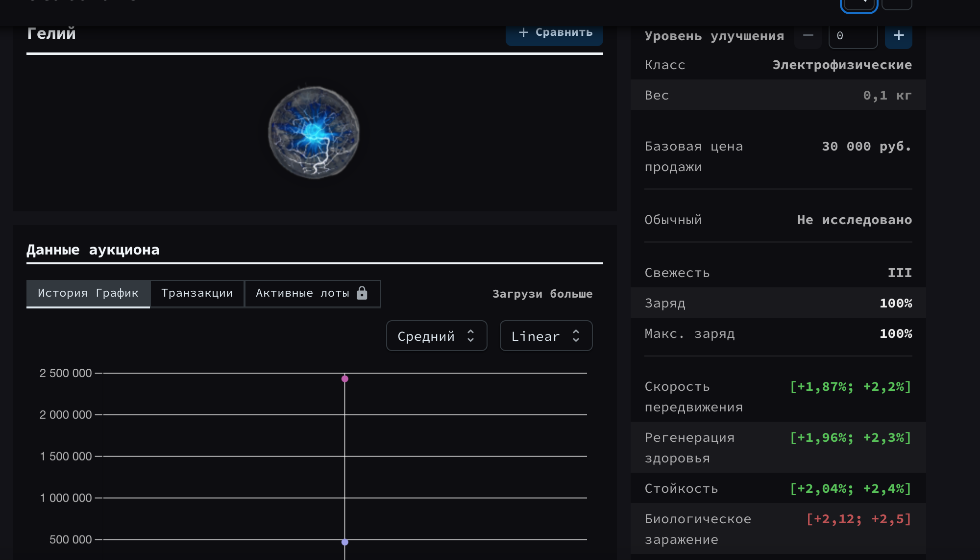Screen dimensions: 980x560
Task: Click Загрузи больше to load more
Action: point(542,294)
